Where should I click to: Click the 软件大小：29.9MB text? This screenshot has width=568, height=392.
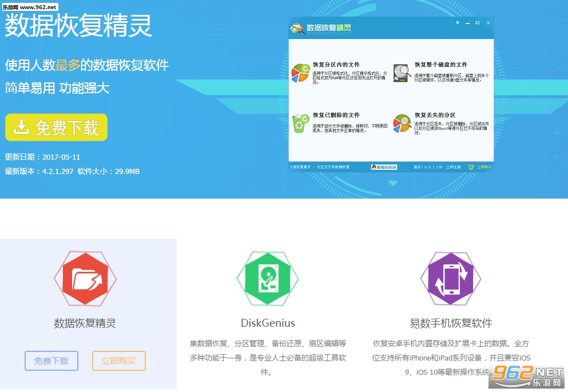[x=109, y=171]
